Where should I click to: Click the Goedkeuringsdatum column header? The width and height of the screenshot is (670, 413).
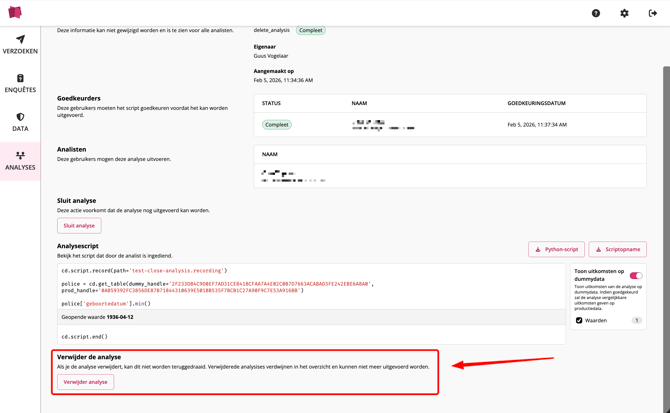click(536, 103)
